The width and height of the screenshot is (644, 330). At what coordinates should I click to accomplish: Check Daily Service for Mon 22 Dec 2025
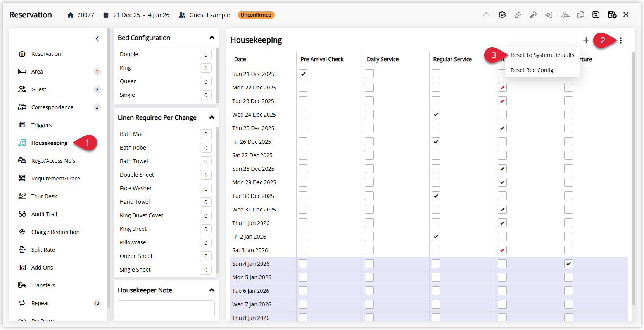coord(369,88)
